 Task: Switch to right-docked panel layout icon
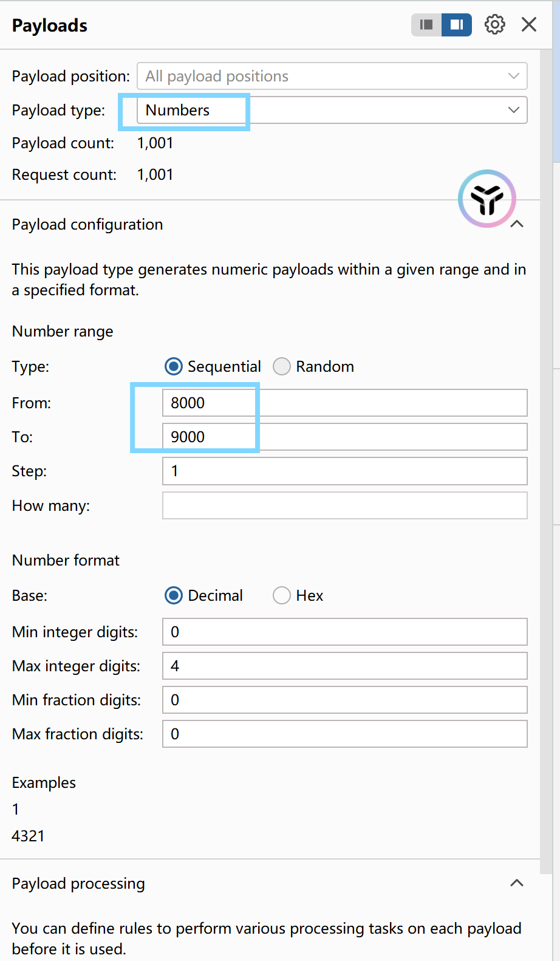tap(457, 25)
